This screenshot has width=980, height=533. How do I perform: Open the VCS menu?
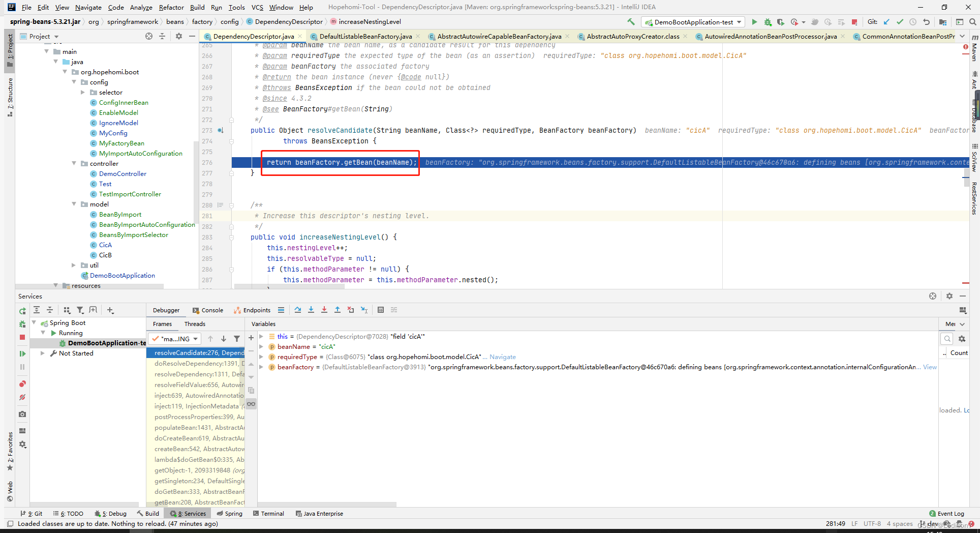click(x=257, y=7)
